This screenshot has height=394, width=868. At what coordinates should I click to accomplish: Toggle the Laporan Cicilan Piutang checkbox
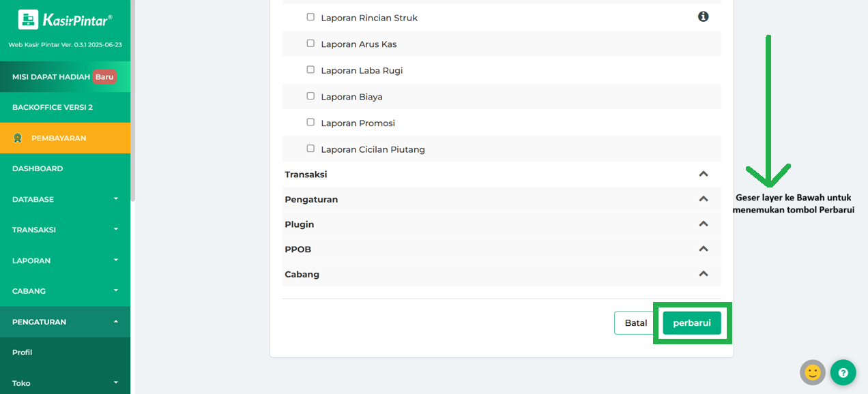(310, 148)
